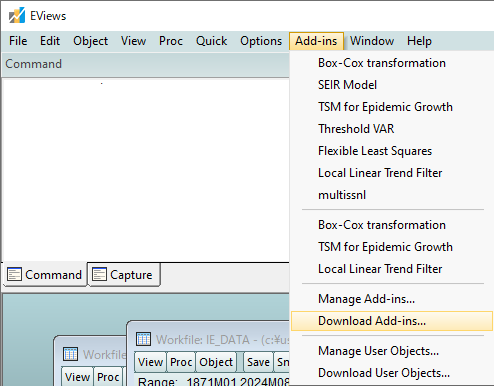Open the Options menu

(261, 41)
